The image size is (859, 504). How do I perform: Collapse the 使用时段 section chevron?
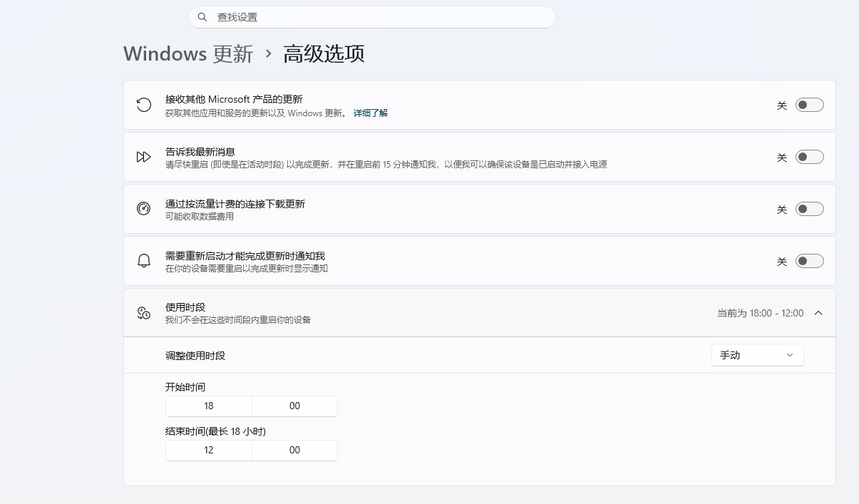pyautogui.click(x=818, y=313)
